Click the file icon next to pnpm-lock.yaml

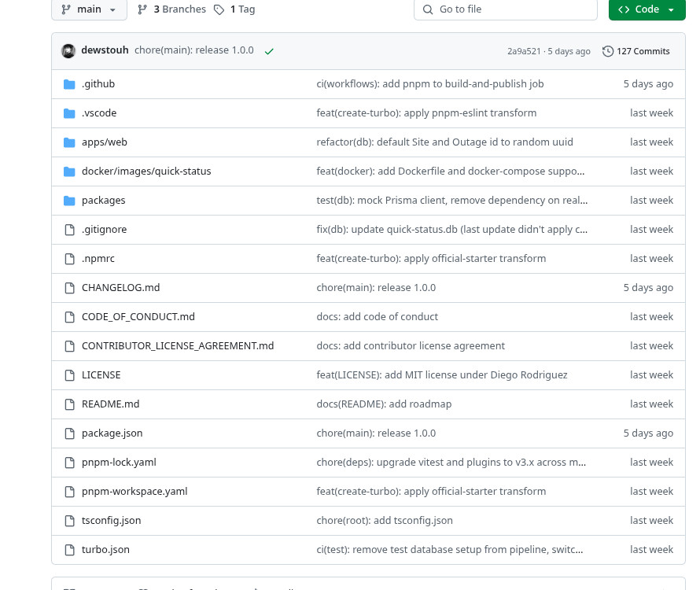tap(70, 463)
